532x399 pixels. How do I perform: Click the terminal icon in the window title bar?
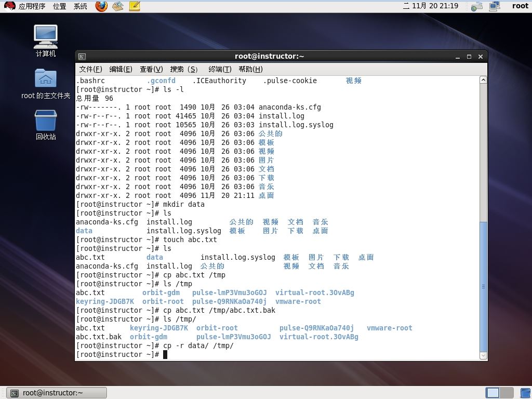[82, 56]
